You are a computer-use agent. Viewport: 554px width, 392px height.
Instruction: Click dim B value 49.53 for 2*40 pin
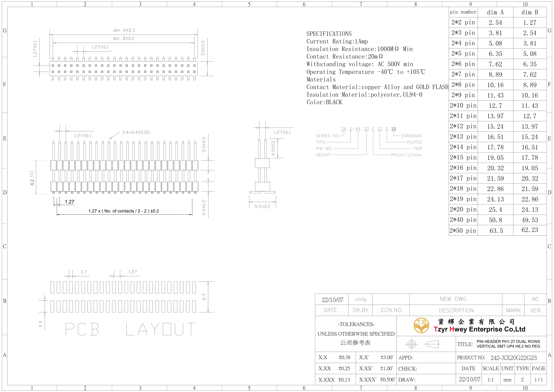(530, 220)
